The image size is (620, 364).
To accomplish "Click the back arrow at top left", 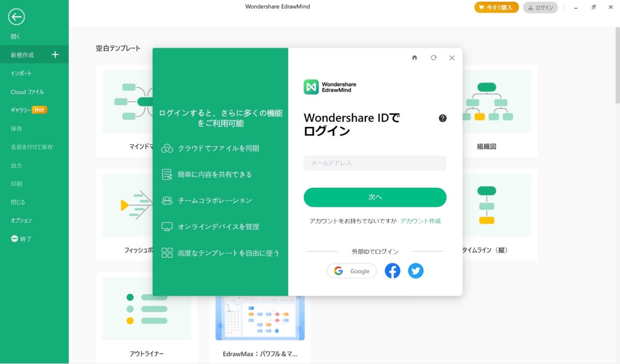I will click(x=16, y=16).
